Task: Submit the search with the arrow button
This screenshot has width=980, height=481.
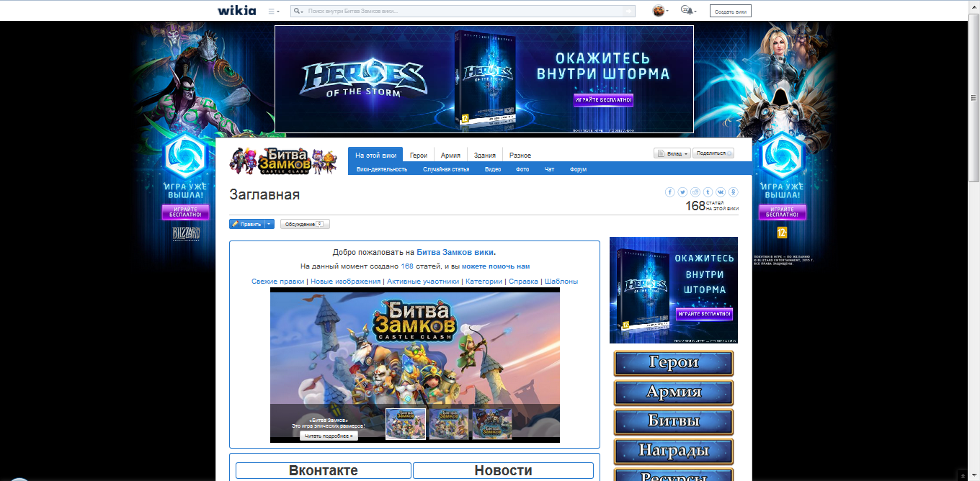Action: [x=629, y=11]
